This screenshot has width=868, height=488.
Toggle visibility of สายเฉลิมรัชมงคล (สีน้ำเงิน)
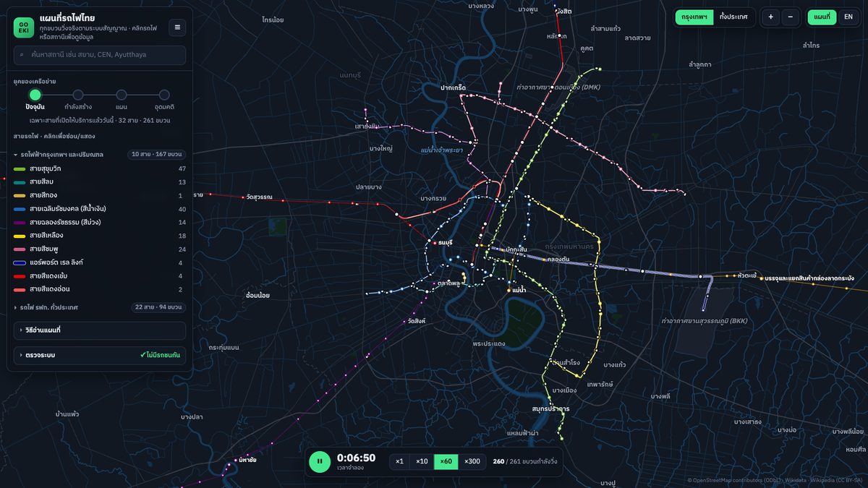100,209
